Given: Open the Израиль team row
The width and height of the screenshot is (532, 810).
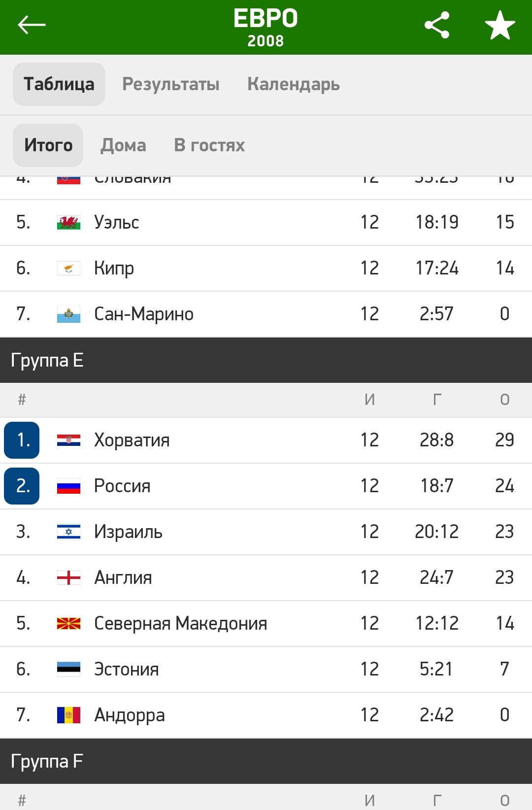Looking at the screenshot, I should tap(266, 532).
